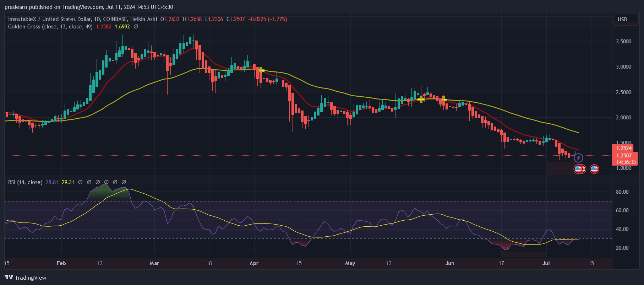
Task: Click the Golden Cross (close, 13, close, 49) indicator legend
Action: (50, 27)
